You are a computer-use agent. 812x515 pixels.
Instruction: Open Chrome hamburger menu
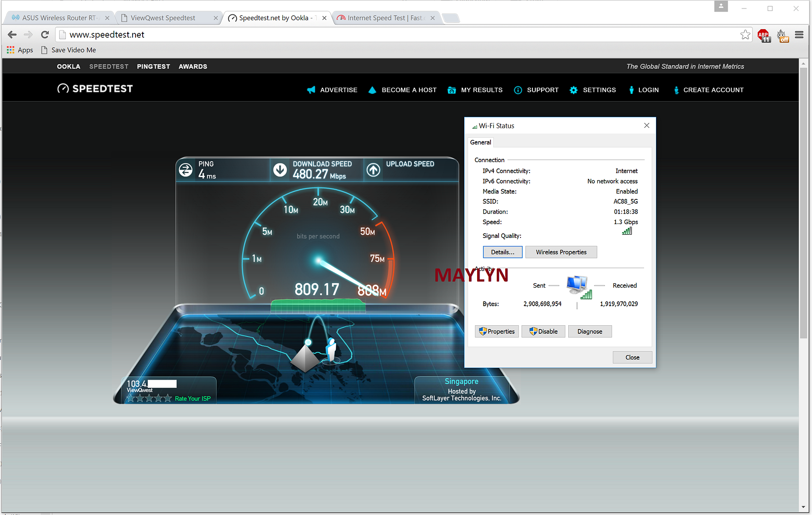(x=799, y=34)
